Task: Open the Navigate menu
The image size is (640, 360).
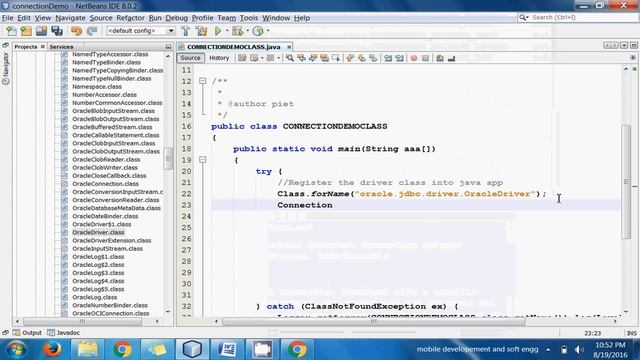Action: point(70,18)
